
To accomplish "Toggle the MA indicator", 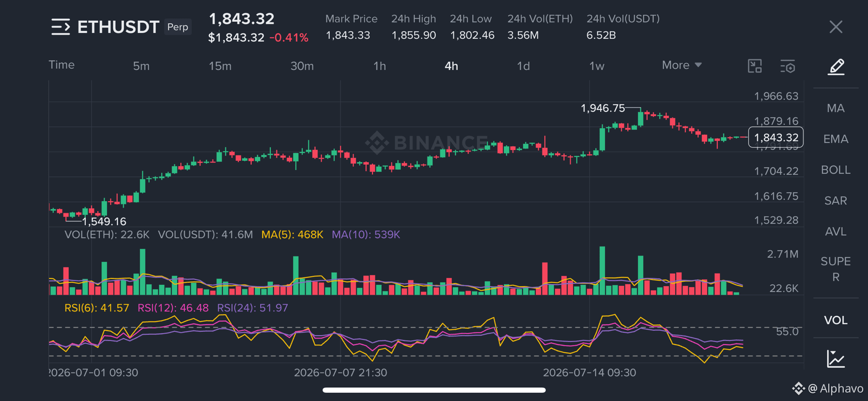I will pos(836,108).
